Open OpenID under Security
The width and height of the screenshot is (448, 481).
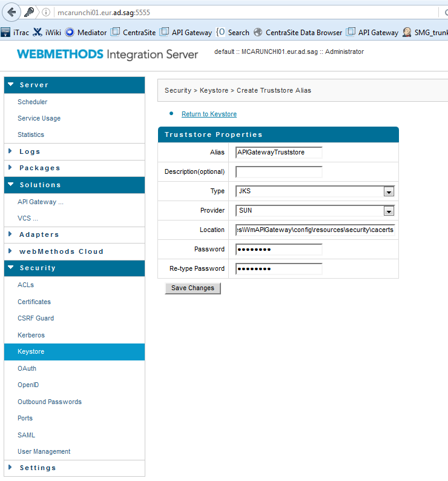pos(28,385)
